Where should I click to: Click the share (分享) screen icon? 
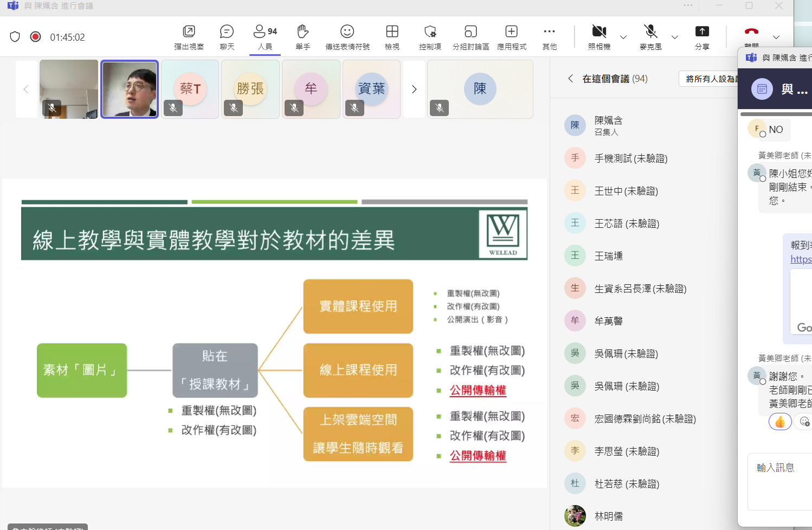pos(702,31)
